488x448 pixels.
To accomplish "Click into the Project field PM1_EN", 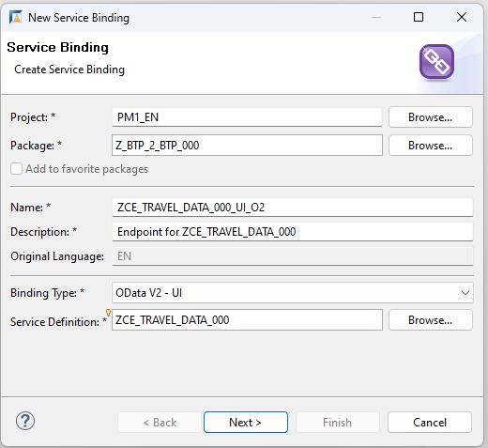I will coord(247,117).
